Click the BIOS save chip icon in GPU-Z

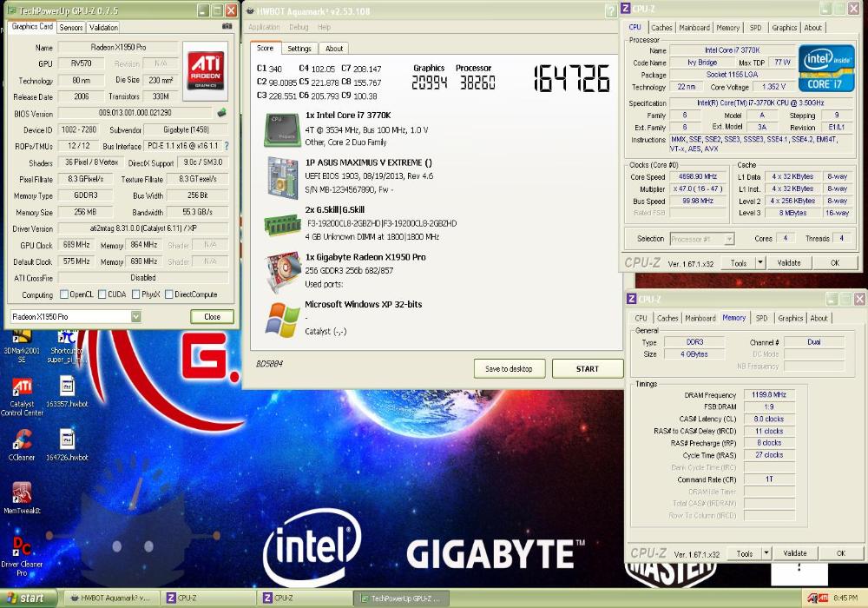[221, 112]
